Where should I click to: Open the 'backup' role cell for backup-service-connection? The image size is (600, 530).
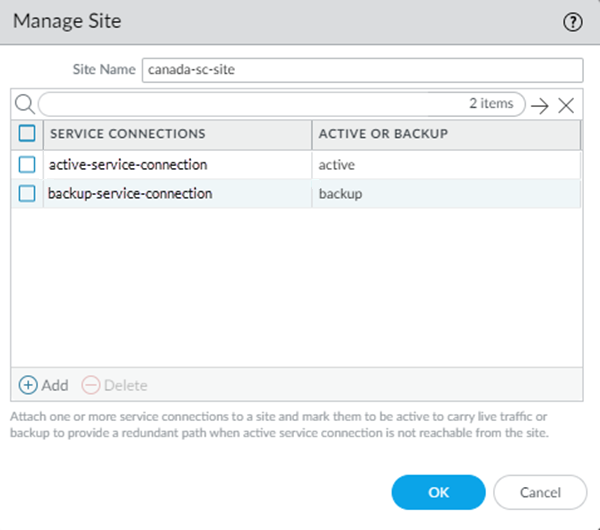point(340,193)
